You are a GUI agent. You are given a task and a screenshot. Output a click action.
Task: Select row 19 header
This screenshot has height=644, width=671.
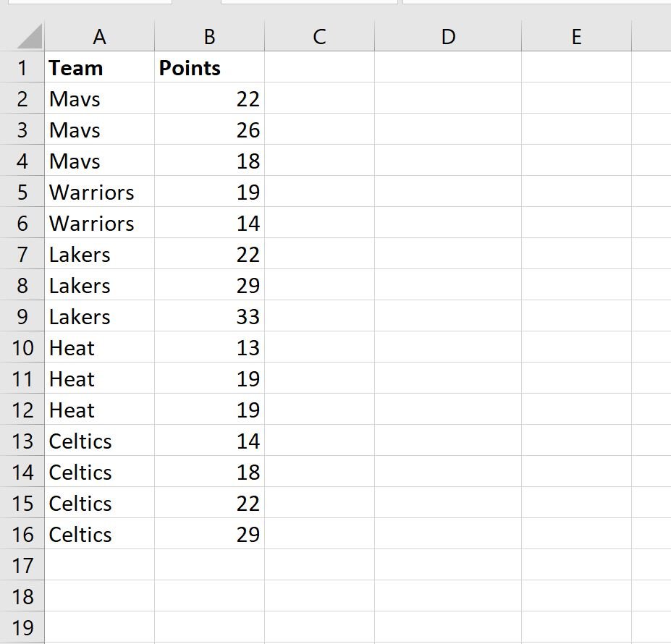(22, 627)
